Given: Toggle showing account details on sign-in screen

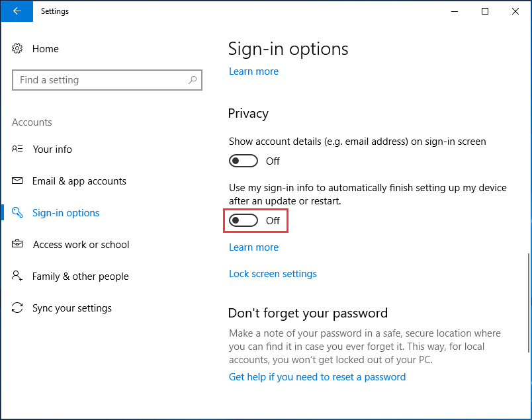Looking at the screenshot, I should pyautogui.click(x=243, y=161).
